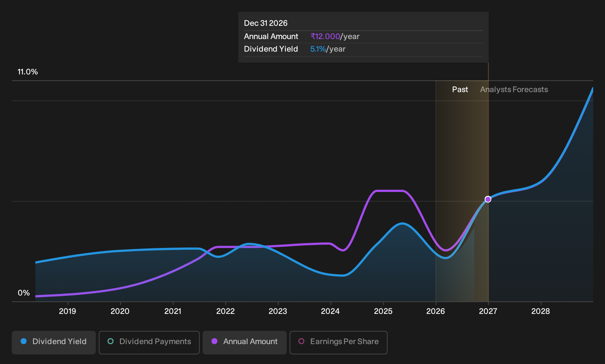The image size is (605, 364).
Task: Click the Past label in highlighted region
Action: pyautogui.click(x=460, y=90)
